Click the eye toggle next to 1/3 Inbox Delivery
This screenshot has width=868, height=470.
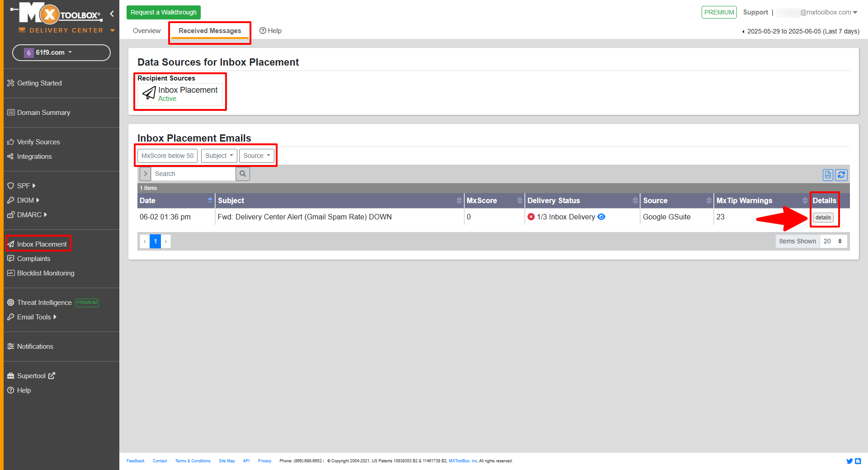pyautogui.click(x=601, y=217)
